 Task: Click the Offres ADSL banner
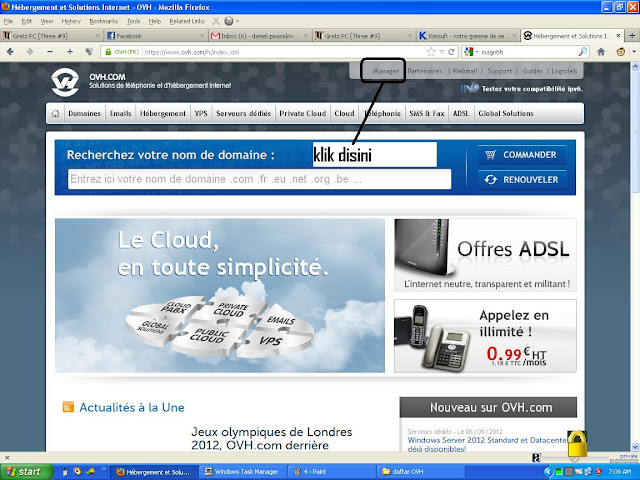point(485,255)
